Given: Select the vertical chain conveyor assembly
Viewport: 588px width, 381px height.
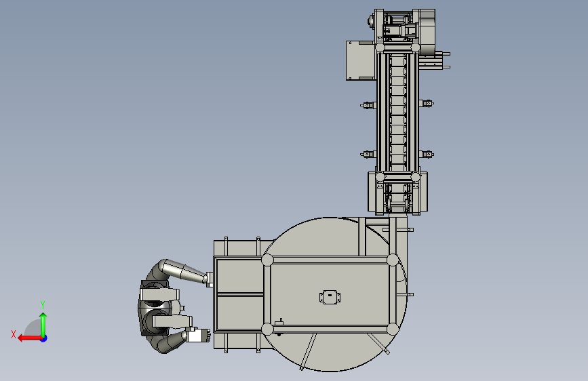Looking at the screenshot, I should click(x=398, y=112).
